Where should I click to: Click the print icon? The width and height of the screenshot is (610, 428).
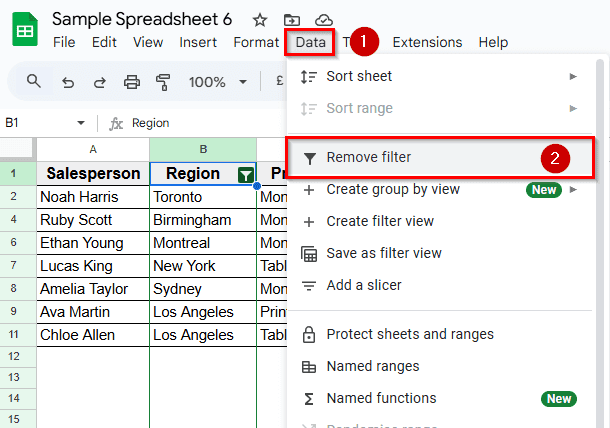131,82
